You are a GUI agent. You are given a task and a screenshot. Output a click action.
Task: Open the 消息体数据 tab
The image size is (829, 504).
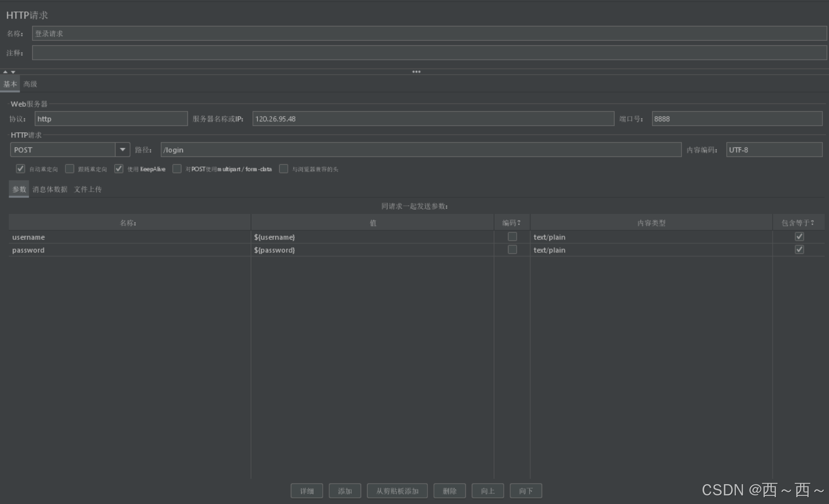click(x=50, y=190)
